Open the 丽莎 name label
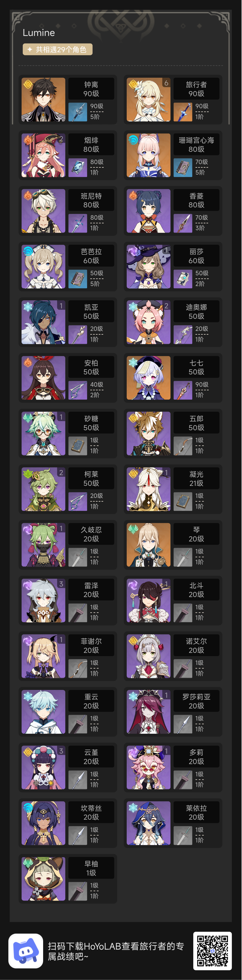242x980 pixels. pyautogui.click(x=196, y=256)
